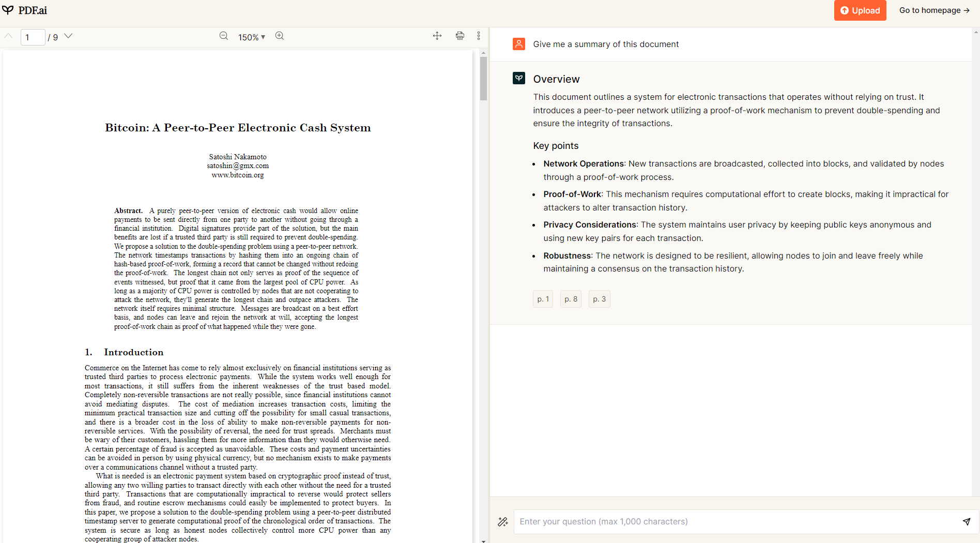Open the three-dot more options menu
This screenshot has width=980, height=543.
[x=479, y=36]
